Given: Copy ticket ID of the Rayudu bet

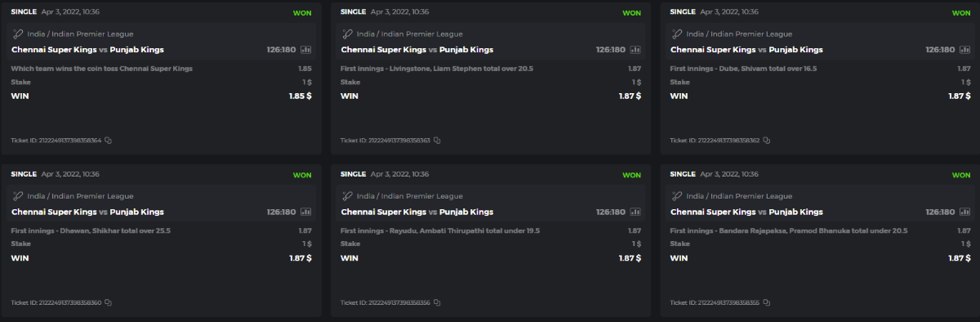Looking at the screenshot, I should [437, 302].
